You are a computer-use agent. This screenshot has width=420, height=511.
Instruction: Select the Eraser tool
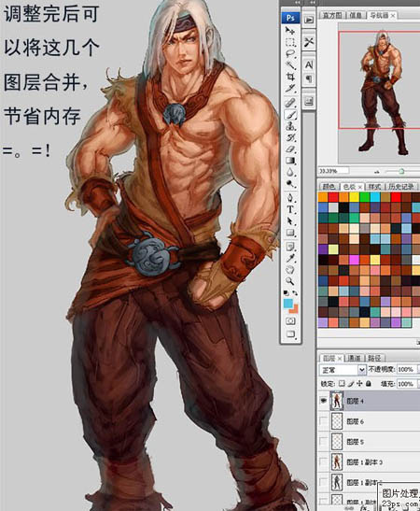pos(290,149)
